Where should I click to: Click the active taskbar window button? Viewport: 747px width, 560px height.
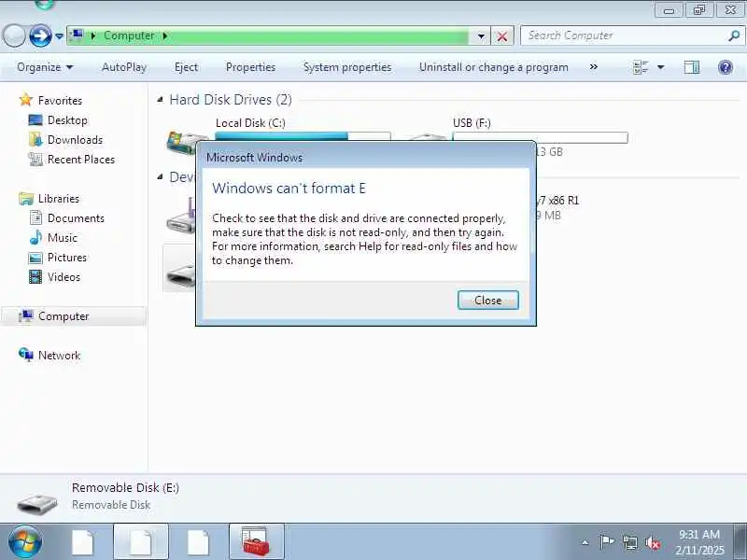[141, 542]
